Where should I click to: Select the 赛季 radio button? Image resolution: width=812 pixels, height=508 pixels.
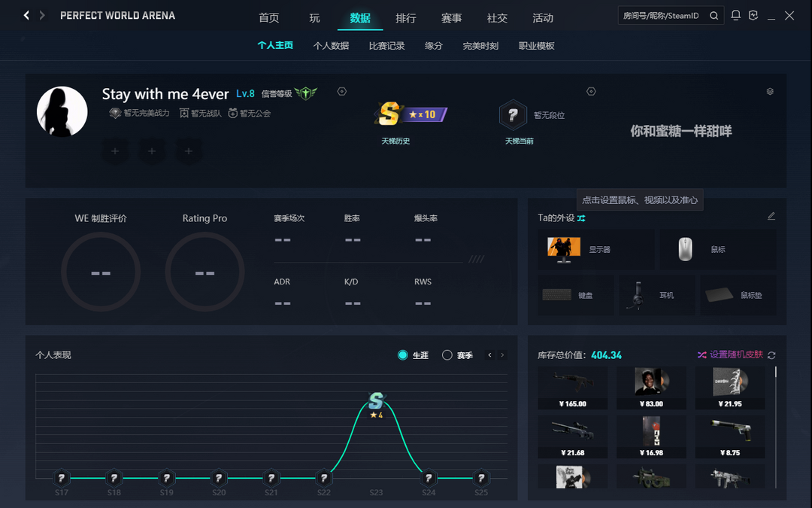(x=447, y=355)
